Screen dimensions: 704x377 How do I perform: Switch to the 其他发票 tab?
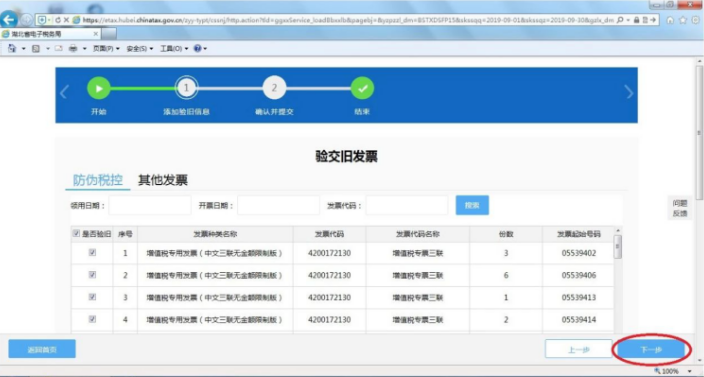(x=163, y=180)
